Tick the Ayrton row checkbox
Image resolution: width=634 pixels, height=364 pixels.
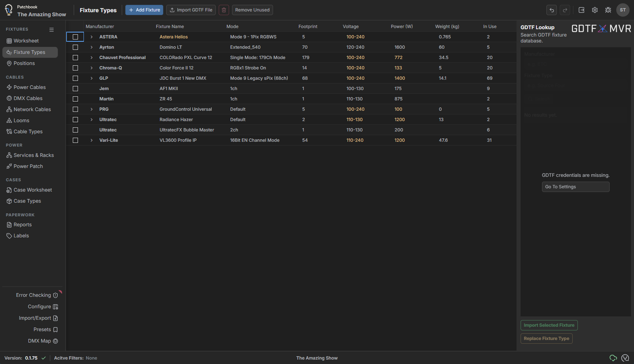coord(75,47)
